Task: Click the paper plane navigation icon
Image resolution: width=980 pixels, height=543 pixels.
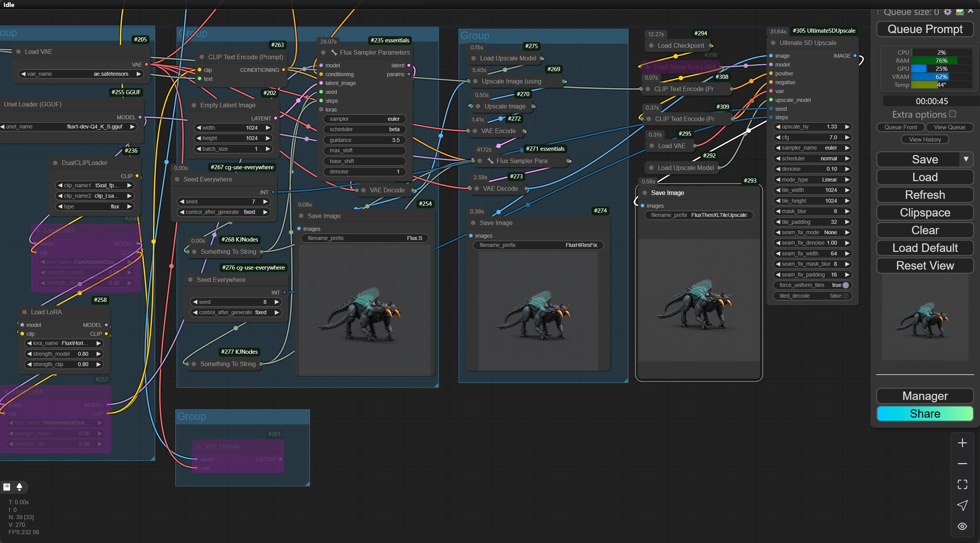Action: [x=962, y=505]
